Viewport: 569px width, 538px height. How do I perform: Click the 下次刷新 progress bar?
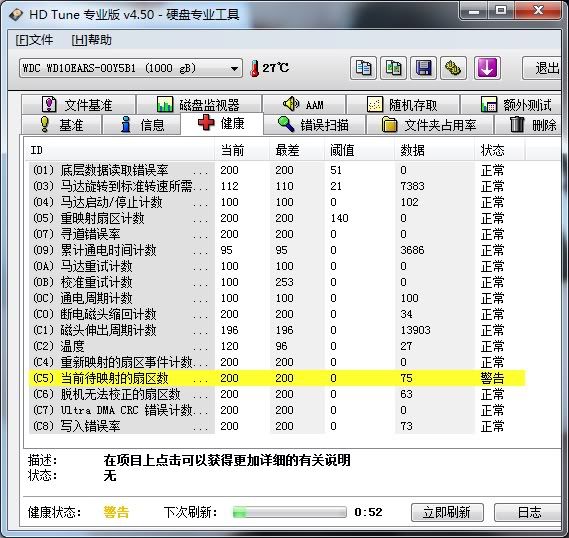tap(290, 512)
